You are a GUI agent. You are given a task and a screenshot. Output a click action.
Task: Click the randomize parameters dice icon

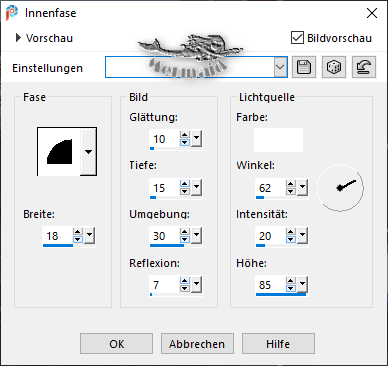(334, 67)
